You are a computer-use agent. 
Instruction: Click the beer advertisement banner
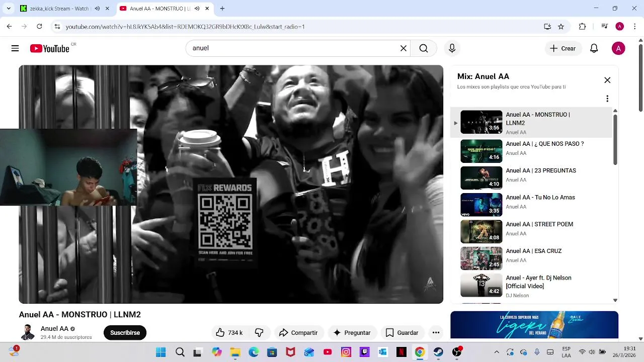pos(534,325)
